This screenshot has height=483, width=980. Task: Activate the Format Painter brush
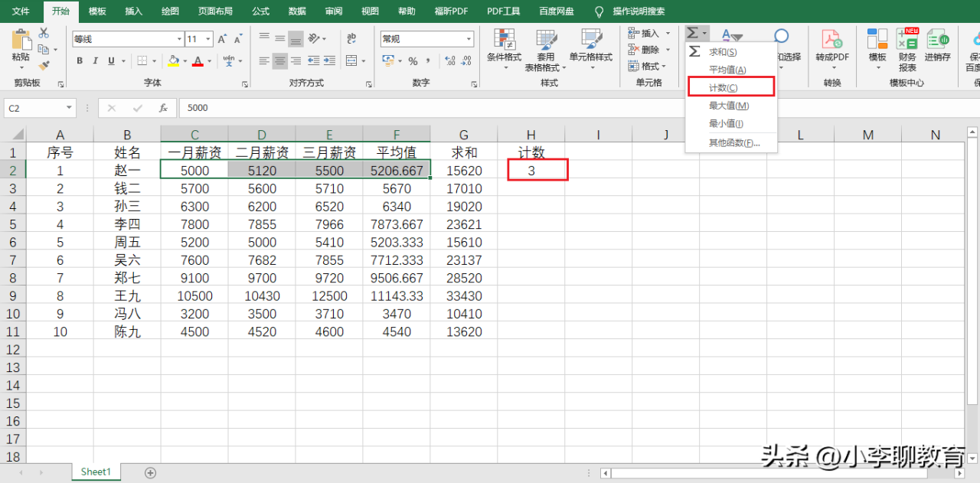pyautogui.click(x=44, y=66)
